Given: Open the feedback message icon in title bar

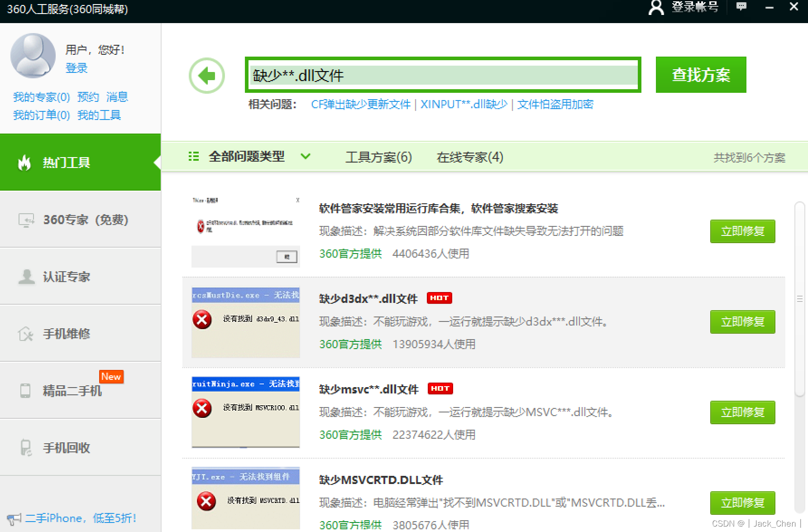Looking at the screenshot, I should (x=741, y=6).
